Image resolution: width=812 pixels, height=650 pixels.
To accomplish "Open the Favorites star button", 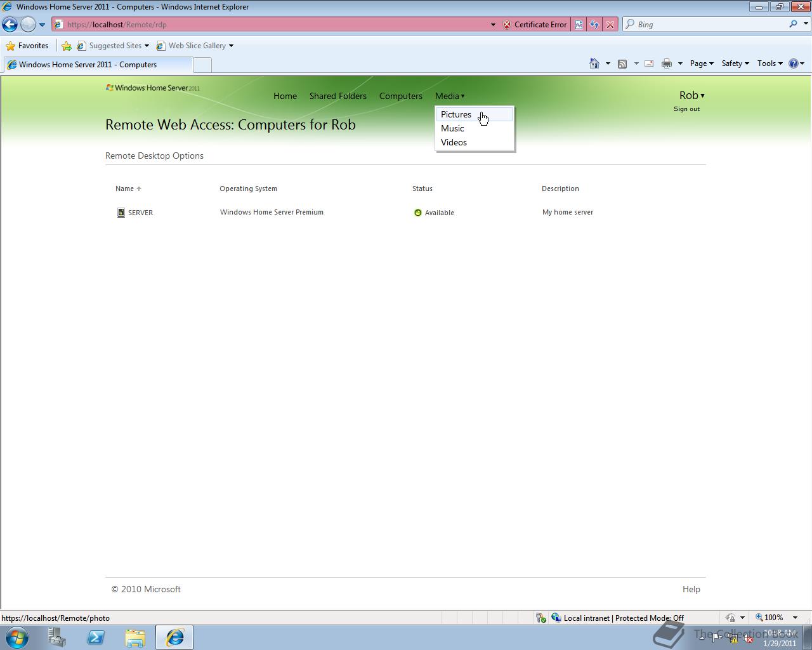I will coord(27,46).
